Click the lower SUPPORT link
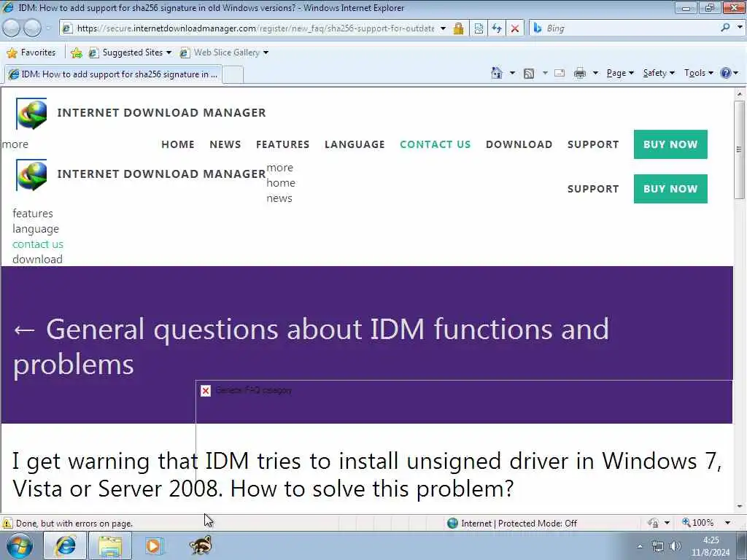 tap(593, 189)
